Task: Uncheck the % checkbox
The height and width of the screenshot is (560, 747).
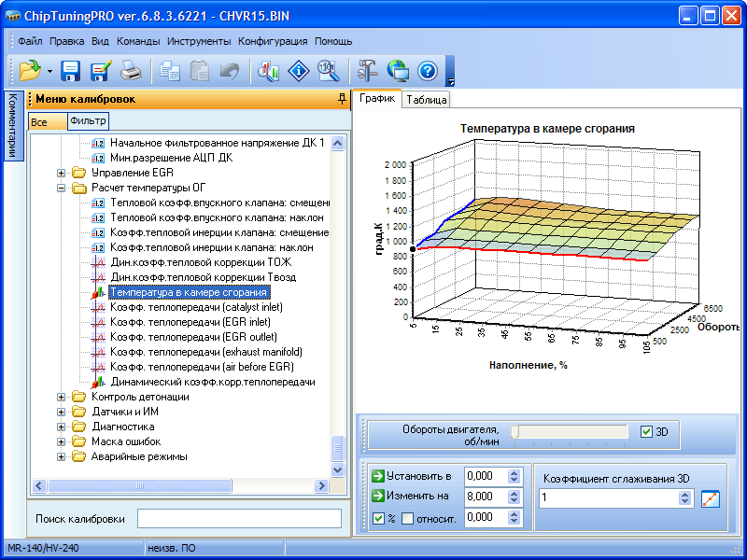Action: click(378, 518)
